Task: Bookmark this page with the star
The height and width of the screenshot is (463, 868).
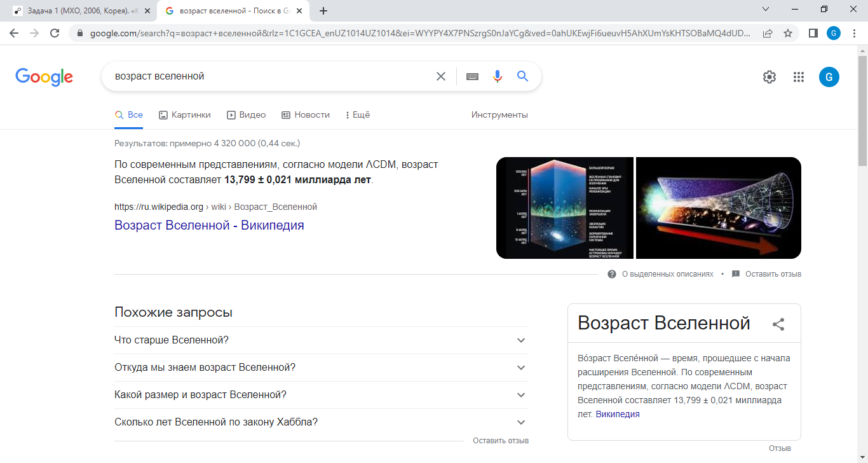Action: [x=788, y=33]
